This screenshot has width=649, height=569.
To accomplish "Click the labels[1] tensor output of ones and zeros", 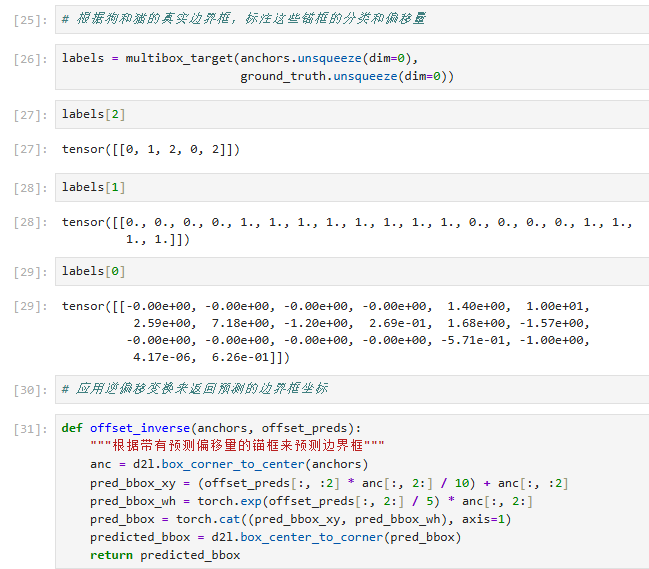I will coord(347,231).
